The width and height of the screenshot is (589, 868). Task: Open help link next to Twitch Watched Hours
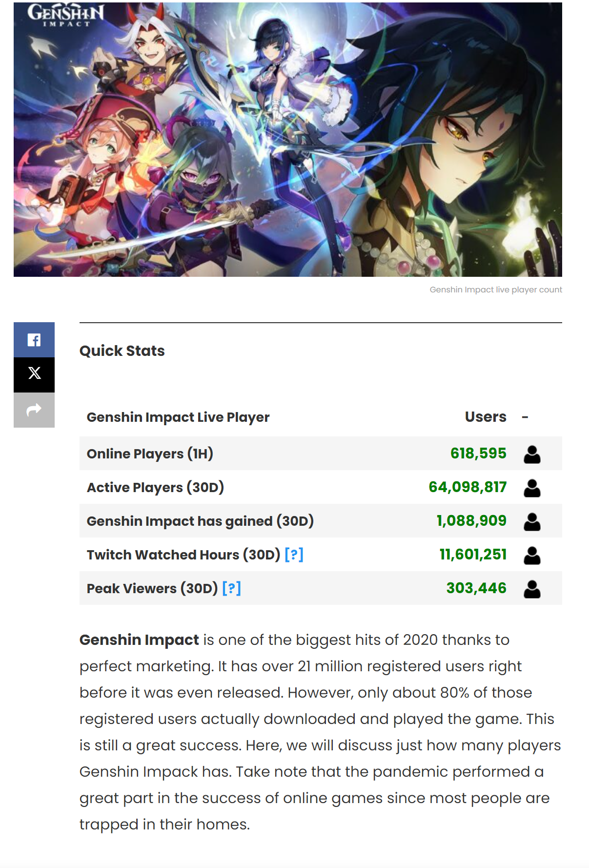pos(294,555)
